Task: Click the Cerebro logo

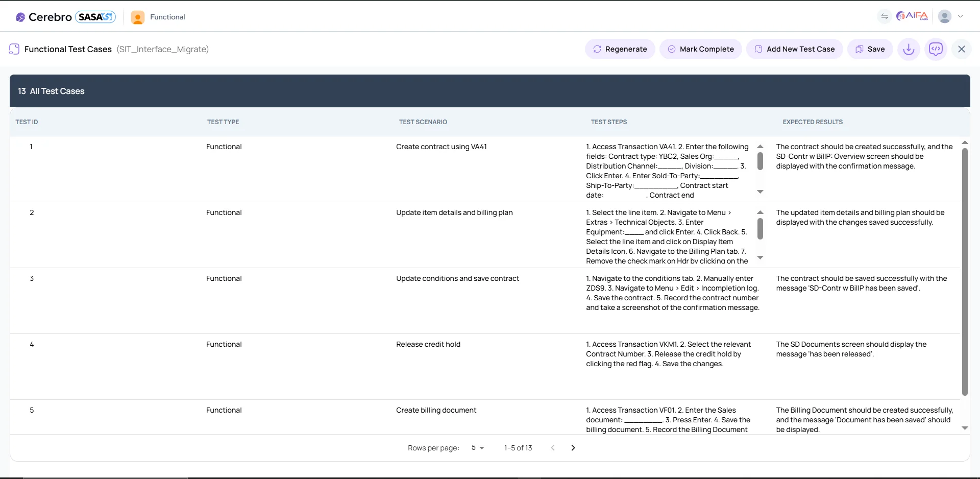Action: coord(43,16)
